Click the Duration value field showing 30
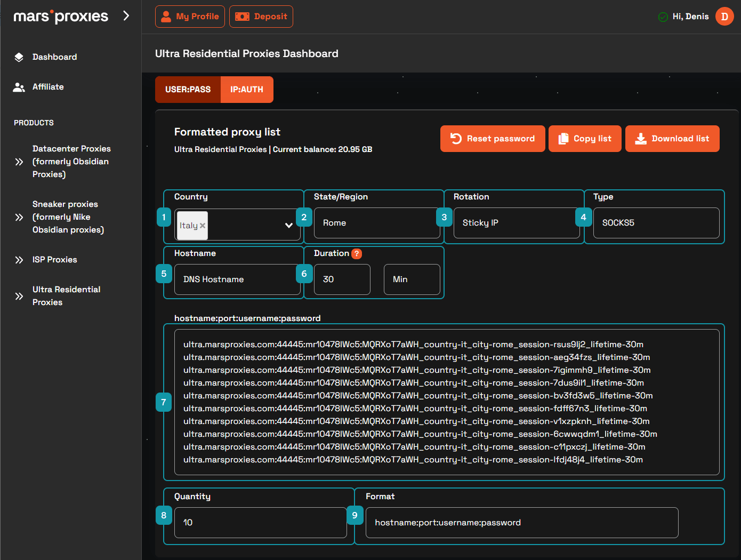 (342, 279)
